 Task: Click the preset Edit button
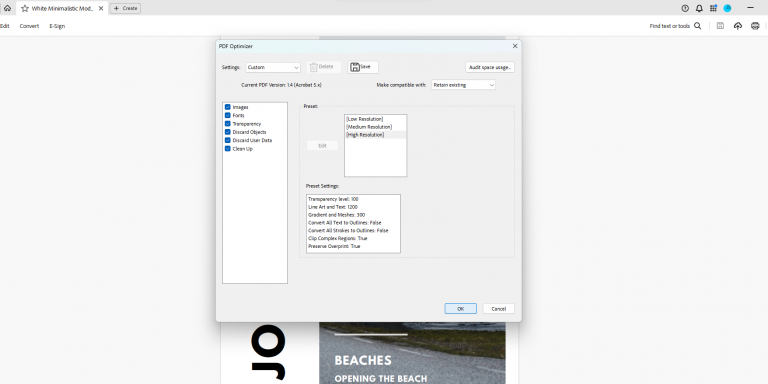[322, 145]
